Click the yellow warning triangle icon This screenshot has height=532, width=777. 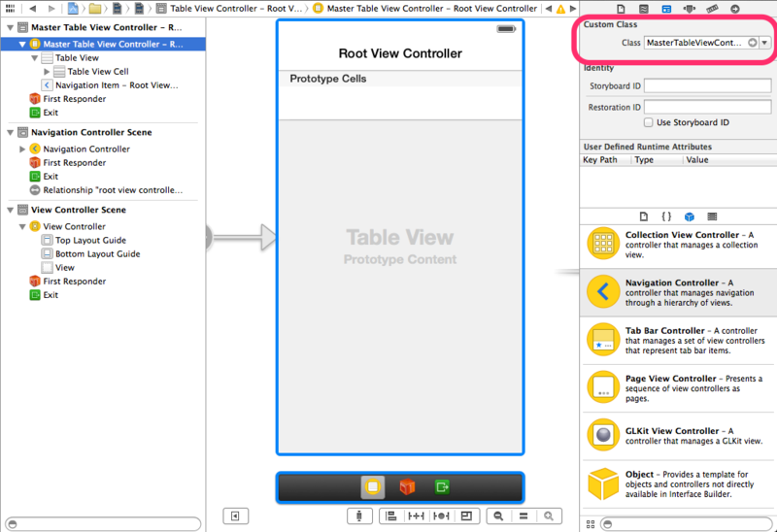click(x=560, y=9)
